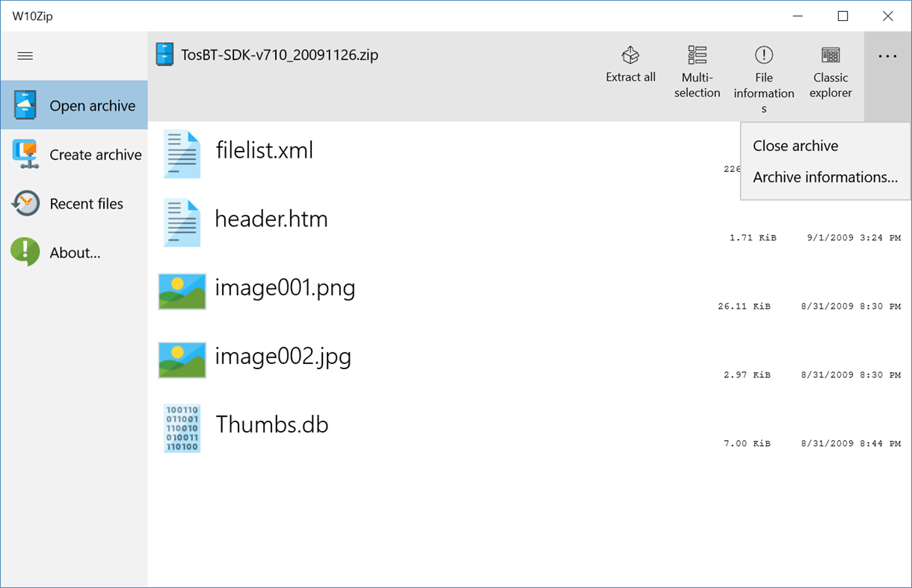This screenshot has width=912, height=588.
Task: Open the ellipsis overflow menu
Action: (887, 55)
